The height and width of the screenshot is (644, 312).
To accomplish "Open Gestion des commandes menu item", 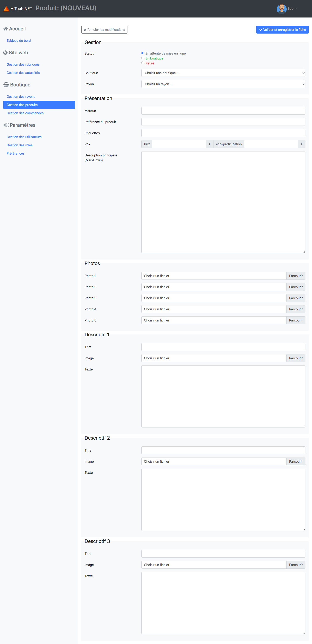I will (x=25, y=113).
